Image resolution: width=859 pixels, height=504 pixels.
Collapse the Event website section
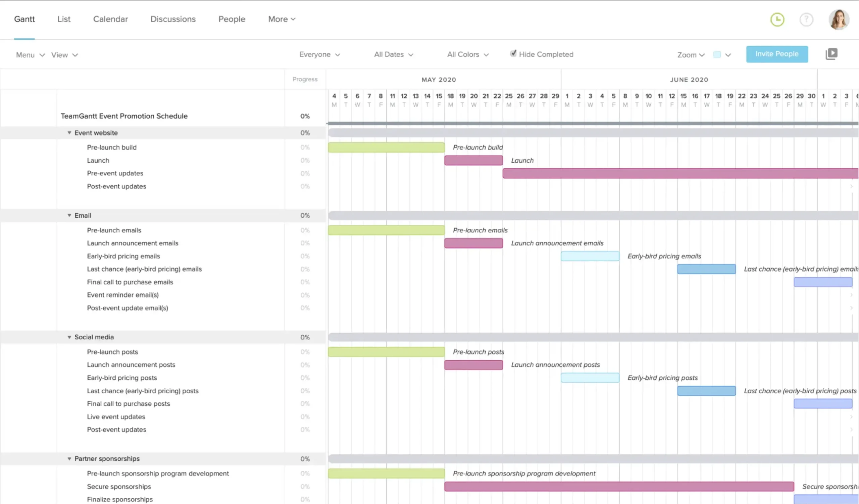(69, 133)
